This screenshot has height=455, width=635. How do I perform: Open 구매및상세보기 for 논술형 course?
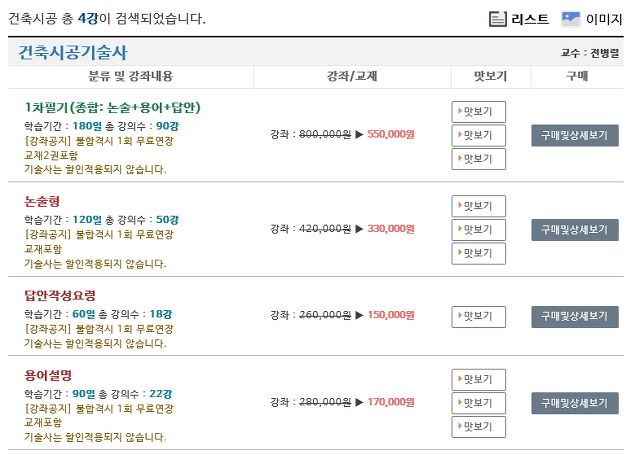tap(575, 230)
